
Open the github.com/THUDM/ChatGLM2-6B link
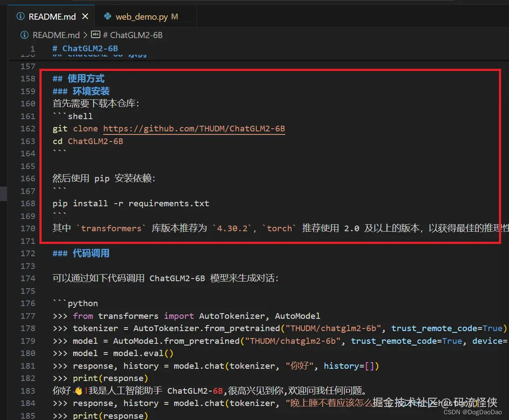(194, 128)
